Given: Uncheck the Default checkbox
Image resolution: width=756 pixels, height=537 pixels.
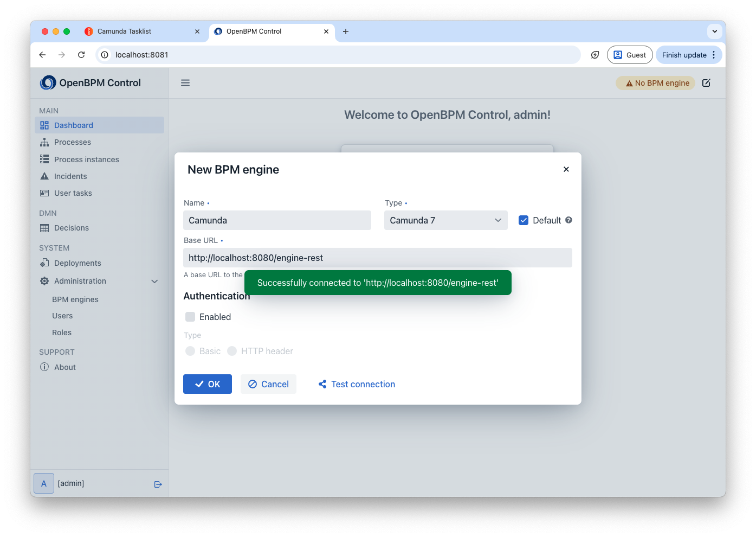Looking at the screenshot, I should coord(524,220).
